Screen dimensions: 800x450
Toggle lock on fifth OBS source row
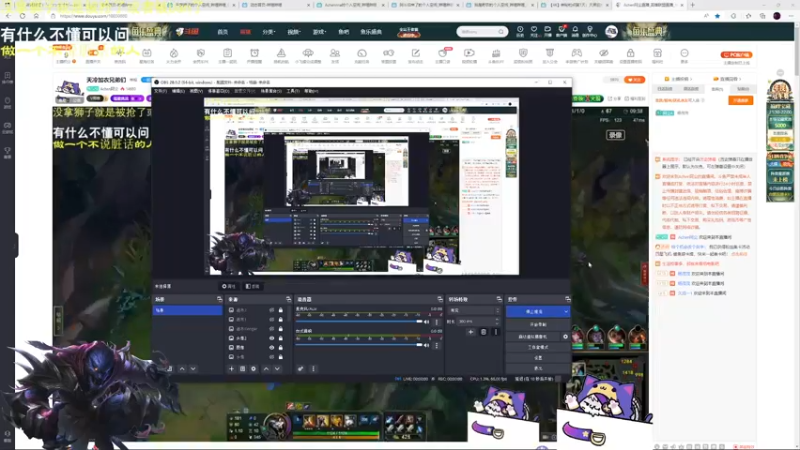(x=281, y=347)
